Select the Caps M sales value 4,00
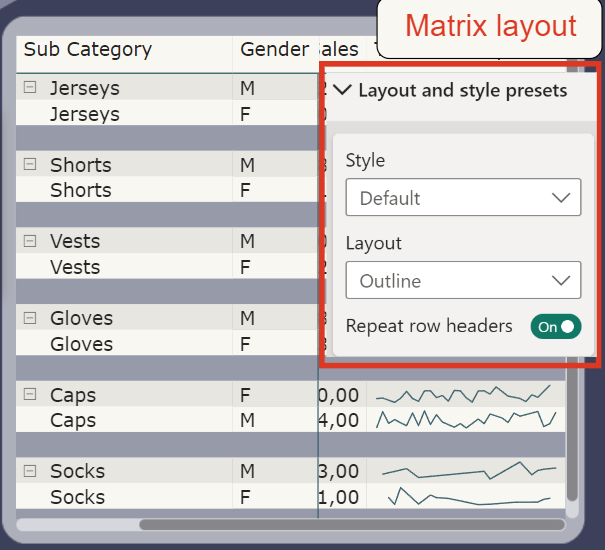This screenshot has width=605, height=550. tap(340, 420)
